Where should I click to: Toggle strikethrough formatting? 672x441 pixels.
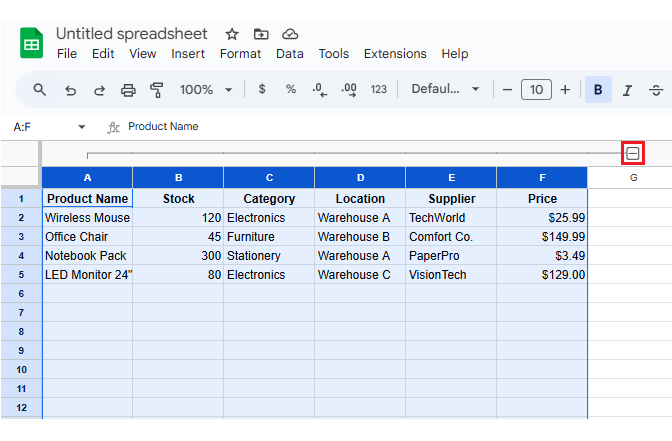pyautogui.click(x=656, y=90)
